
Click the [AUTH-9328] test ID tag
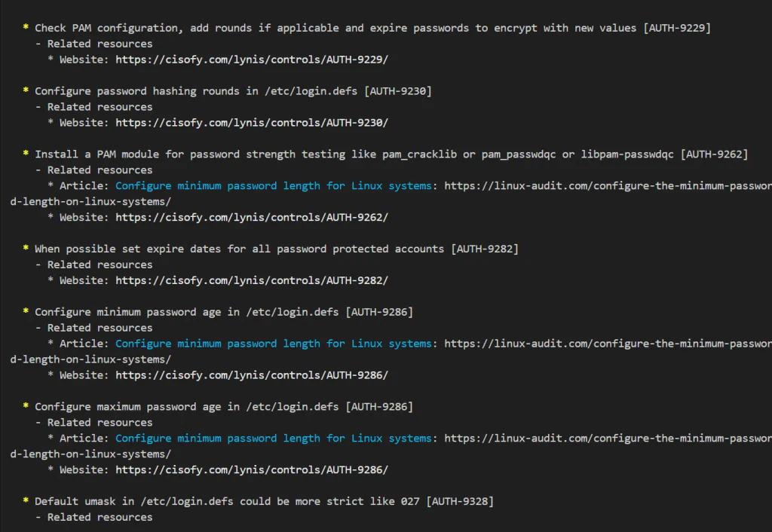460,501
